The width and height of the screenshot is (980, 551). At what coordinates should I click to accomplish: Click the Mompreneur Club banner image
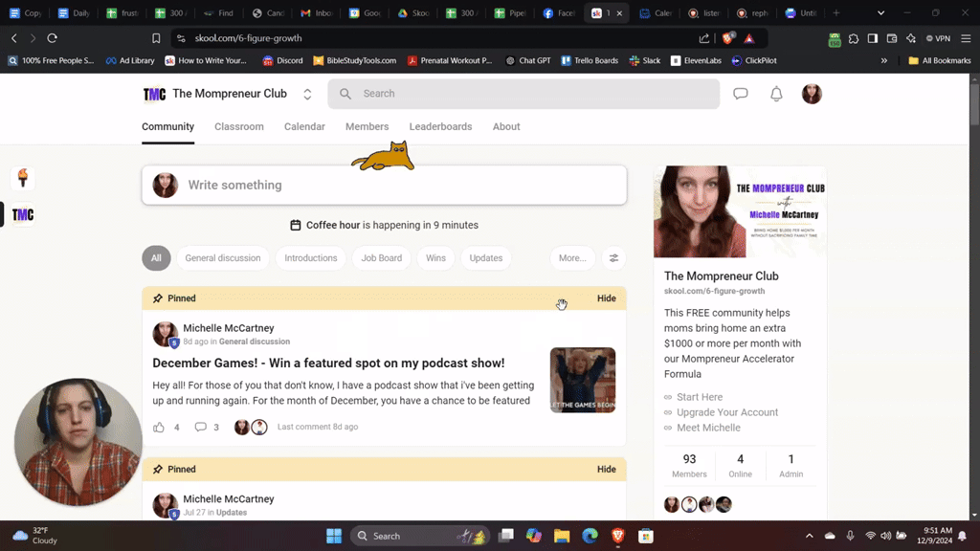point(740,211)
